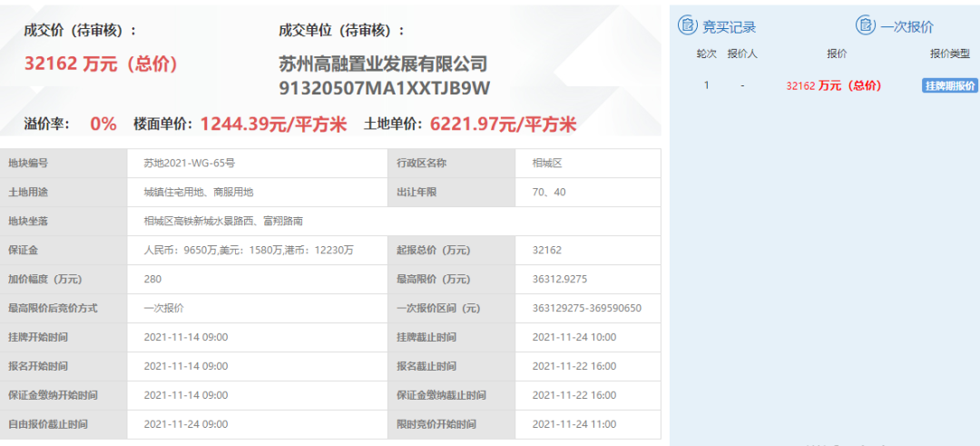Click the 保证金缴纳截止时间 label cell
The width and height of the screenshot is (980, 446).
[x=452, y=395]
